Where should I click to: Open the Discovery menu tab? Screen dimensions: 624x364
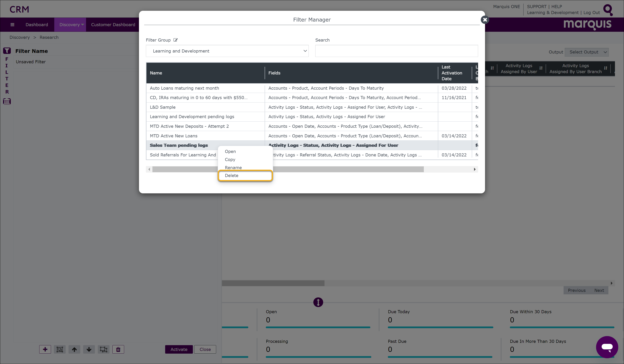70,24
